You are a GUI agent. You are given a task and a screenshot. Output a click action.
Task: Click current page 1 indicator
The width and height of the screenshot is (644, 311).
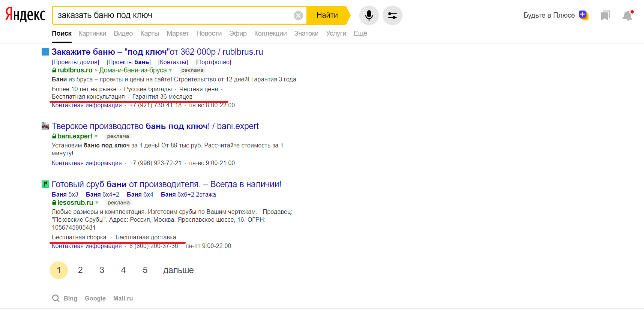[59, 270]
